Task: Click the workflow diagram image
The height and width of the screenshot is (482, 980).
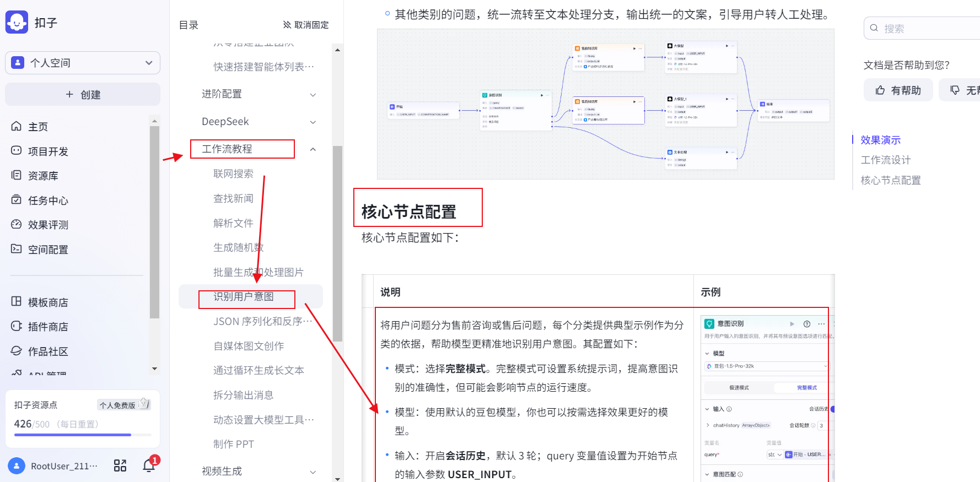Action: pos(605,104)
